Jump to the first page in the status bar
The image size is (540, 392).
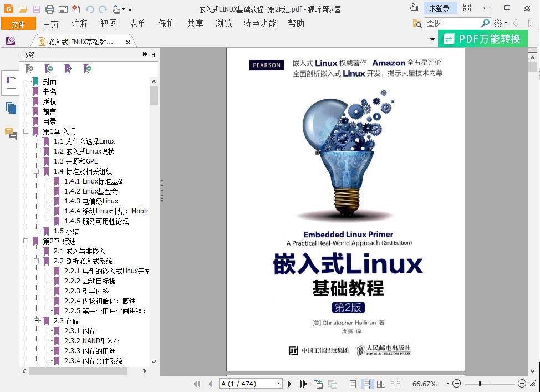pyautogui.click(x=197, y=384)
